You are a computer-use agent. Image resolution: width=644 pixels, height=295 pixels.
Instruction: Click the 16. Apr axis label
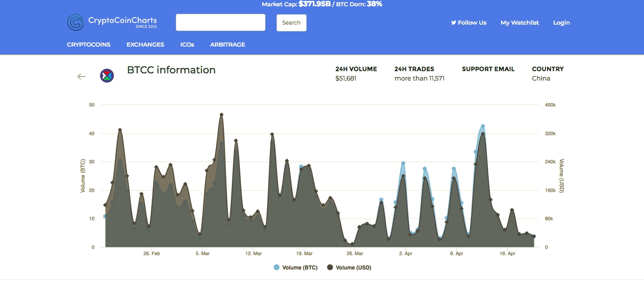pos(507,253)
